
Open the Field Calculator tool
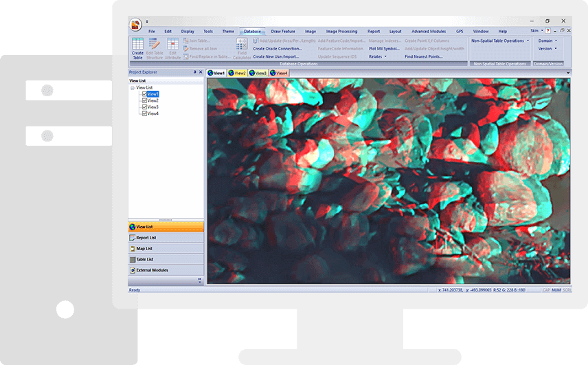point(242,48)
